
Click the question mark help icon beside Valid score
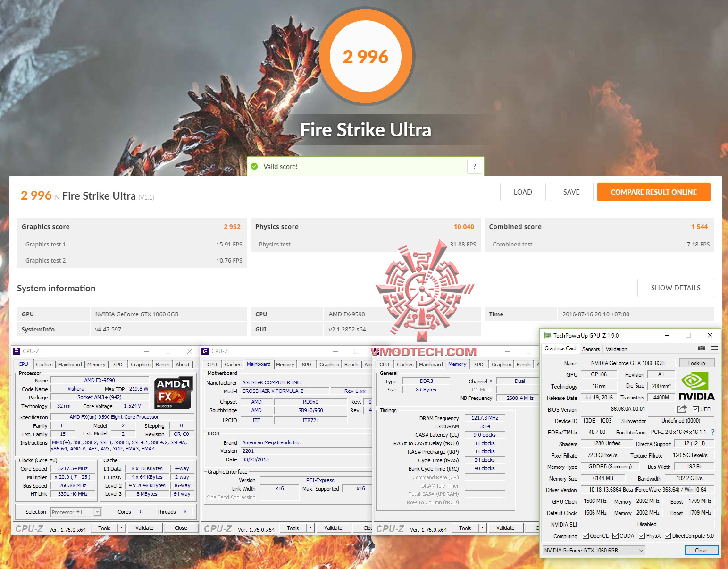tap(475, 166)
